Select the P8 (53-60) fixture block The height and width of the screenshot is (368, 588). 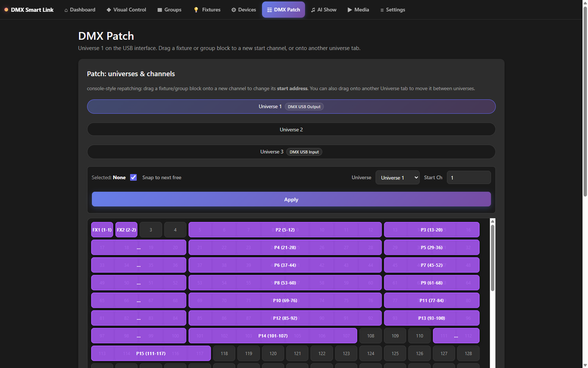(x=285, y=283)
